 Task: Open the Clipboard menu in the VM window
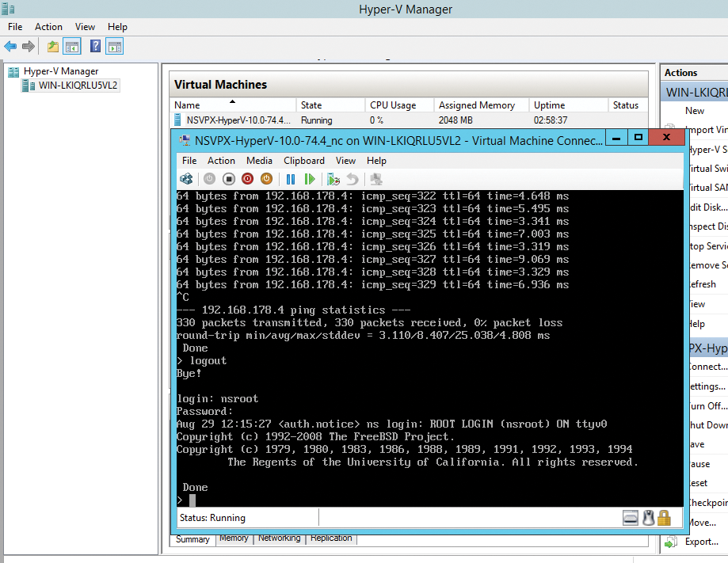coord(303,160)
